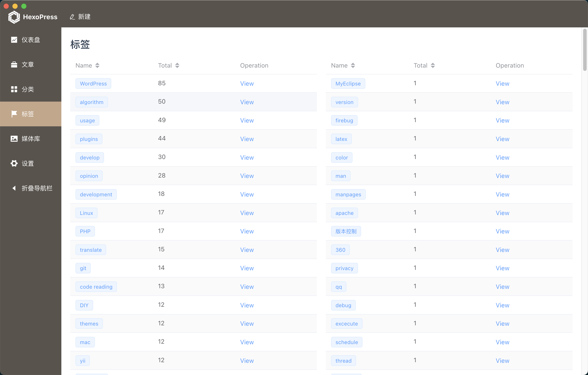This screenshot has height=375, width=588.
Task: Click the 版本控制 tag label
Action: [x=346, y=231]
